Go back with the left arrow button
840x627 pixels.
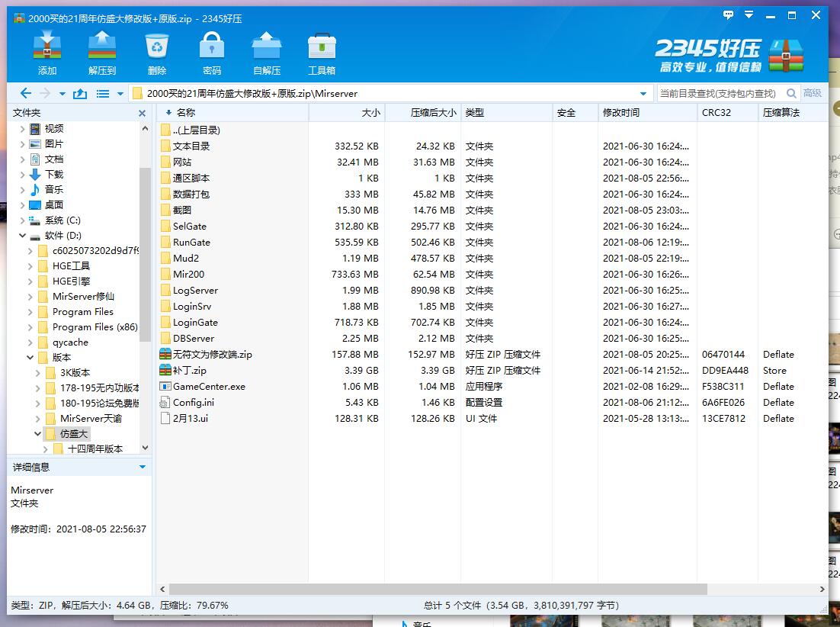[25, 93]
